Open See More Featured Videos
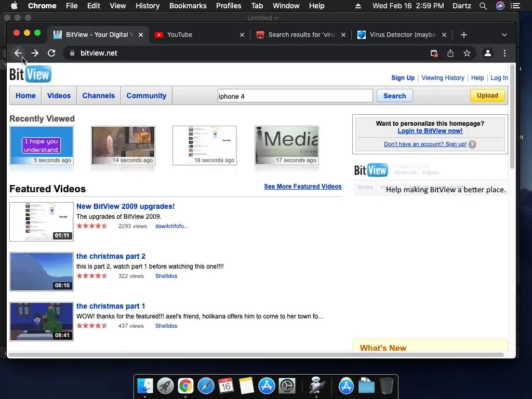532x399 pixels. [x=303, y=187]
